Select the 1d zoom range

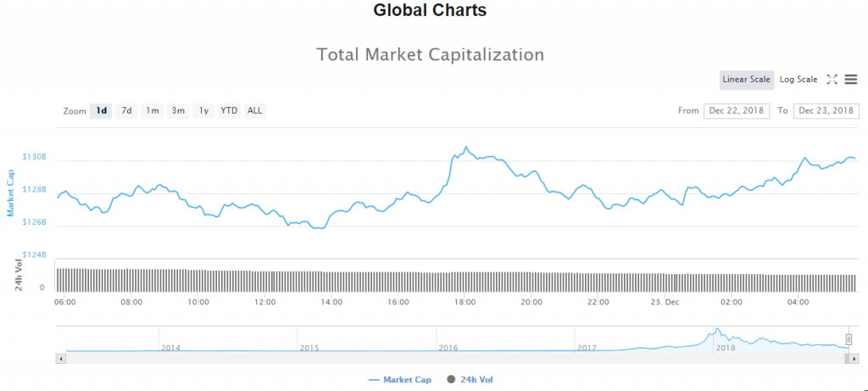102,111
